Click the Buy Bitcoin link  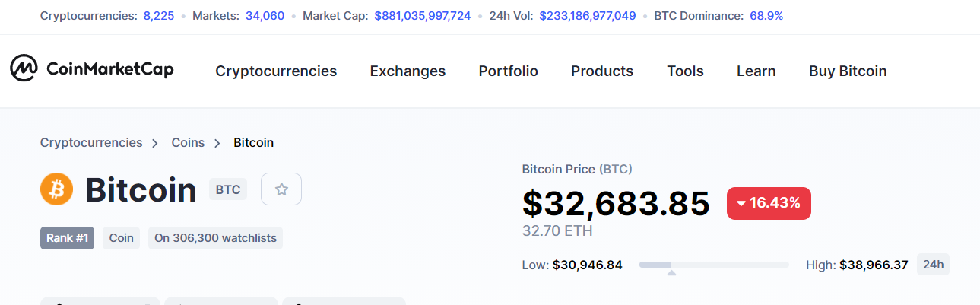click(x=848, y=71)
